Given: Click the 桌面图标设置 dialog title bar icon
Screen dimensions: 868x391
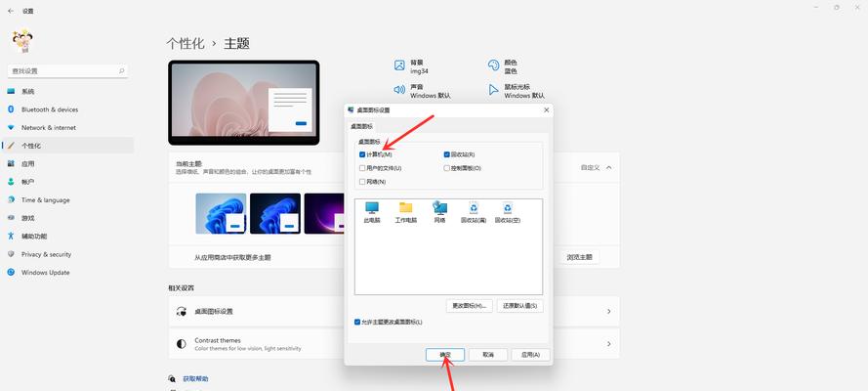Looking at the screenshot, I should point(351,109).
